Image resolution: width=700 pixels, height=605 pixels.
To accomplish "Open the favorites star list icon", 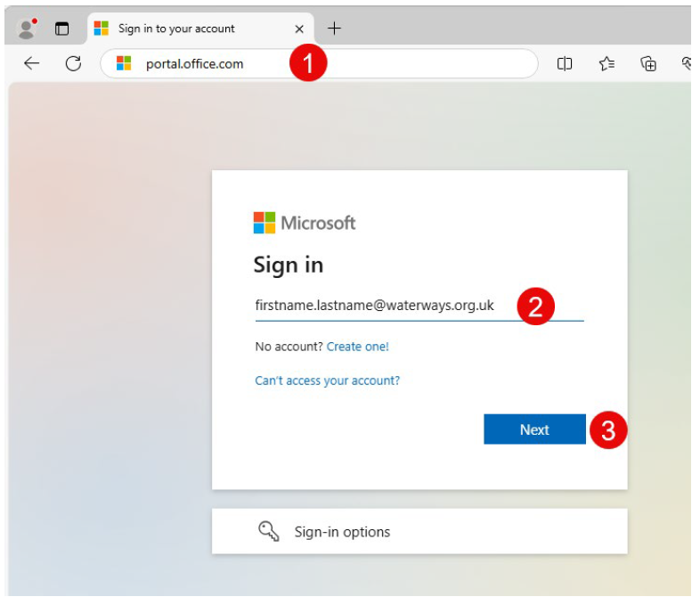I will click(606, 63).
